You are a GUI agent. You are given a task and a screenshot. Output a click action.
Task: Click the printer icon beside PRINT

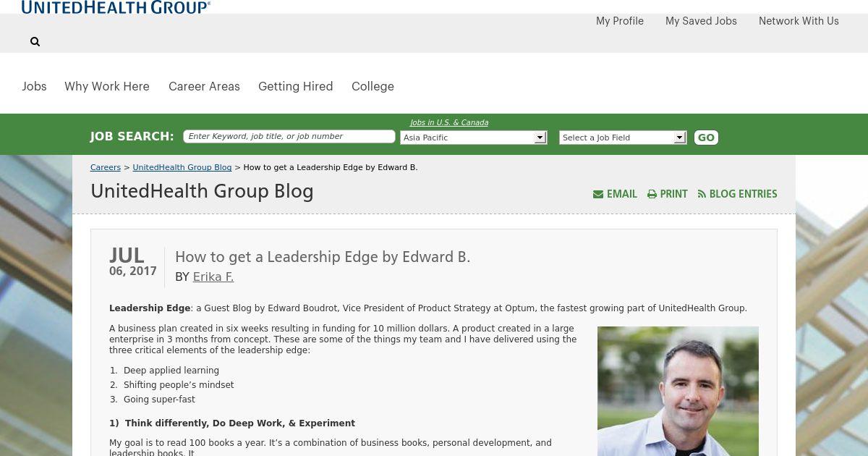pyautogui.click(x=652, y=194)
